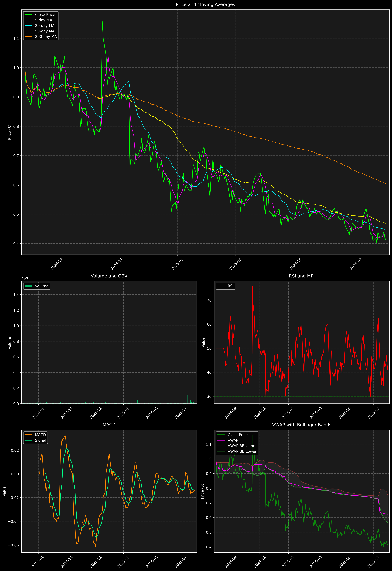The height and width of the screenshot is (571, 392).
Task: Select the '50-day MA' legend entry
Action: point(45,31)
